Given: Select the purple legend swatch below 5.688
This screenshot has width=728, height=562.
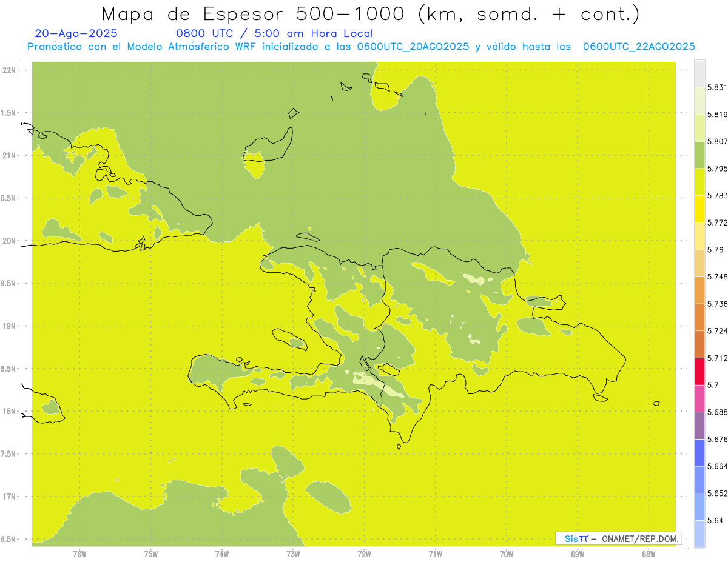Looking at the screenshot, I should [x=699, y=426].
